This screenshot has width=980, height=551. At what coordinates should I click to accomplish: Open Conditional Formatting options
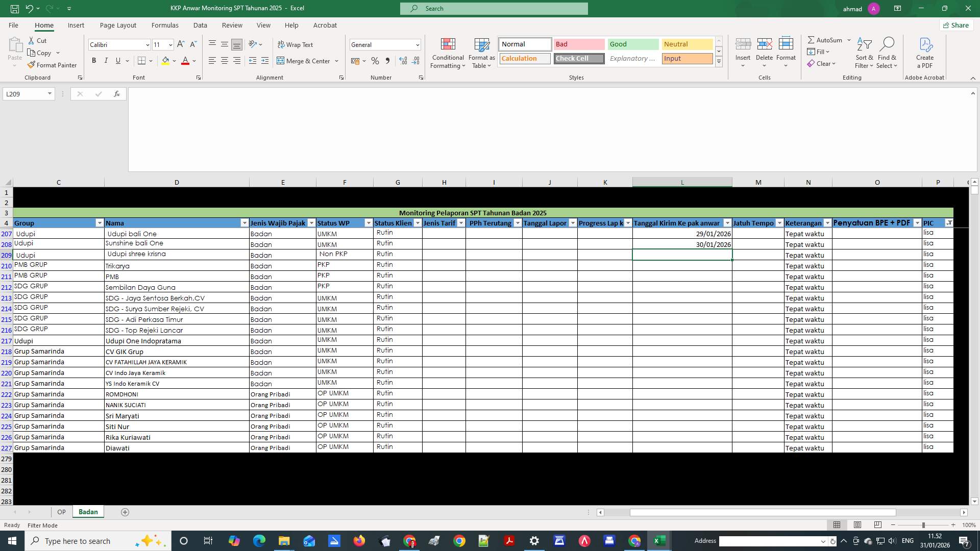click(448, 53)
